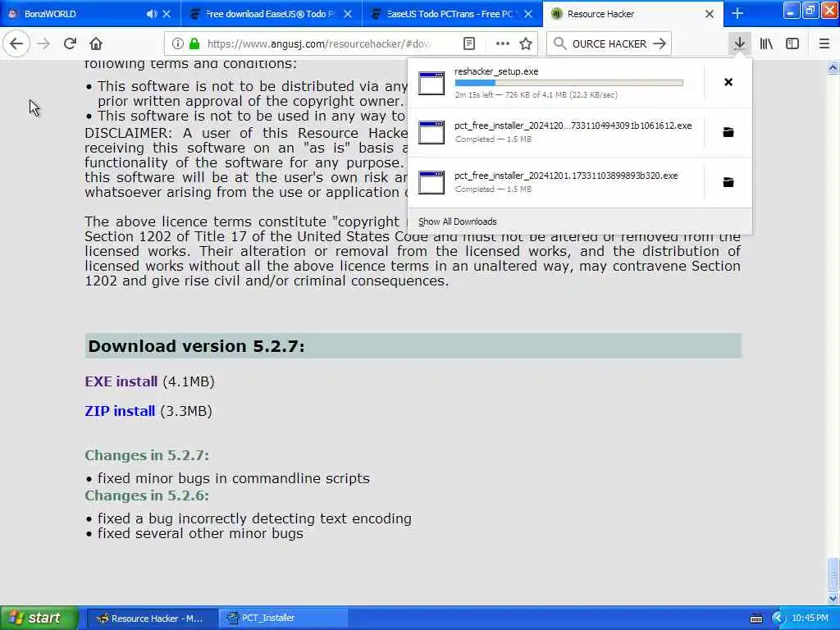Open a new tab with plus
Screen dimensions: 840x630
[737, 13]
